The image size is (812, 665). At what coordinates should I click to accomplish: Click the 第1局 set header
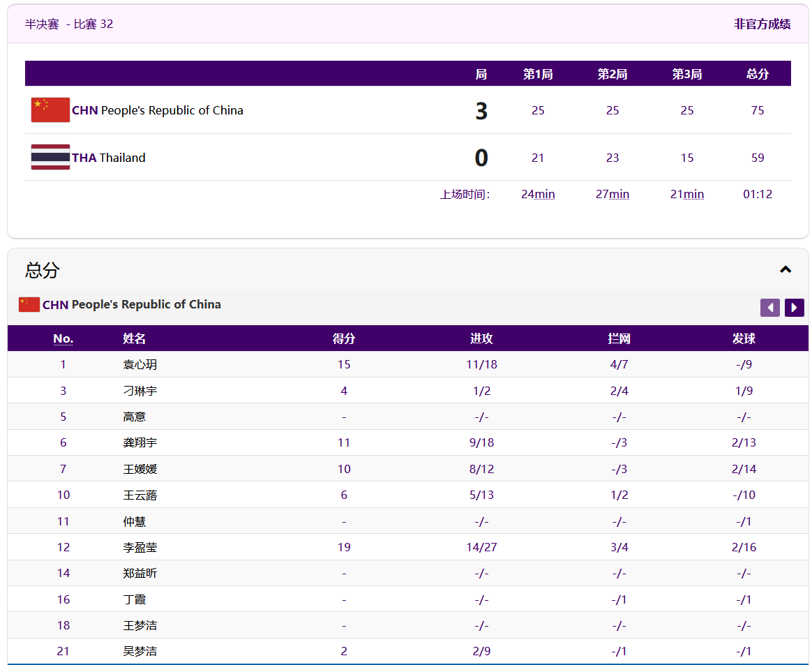point(538,74)
